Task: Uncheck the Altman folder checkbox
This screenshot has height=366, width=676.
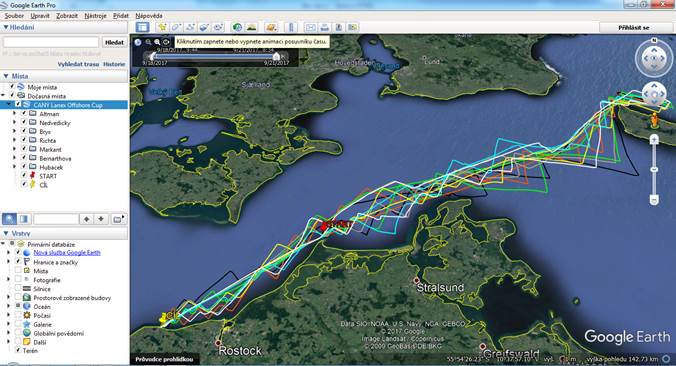Action: click(24, 113)
